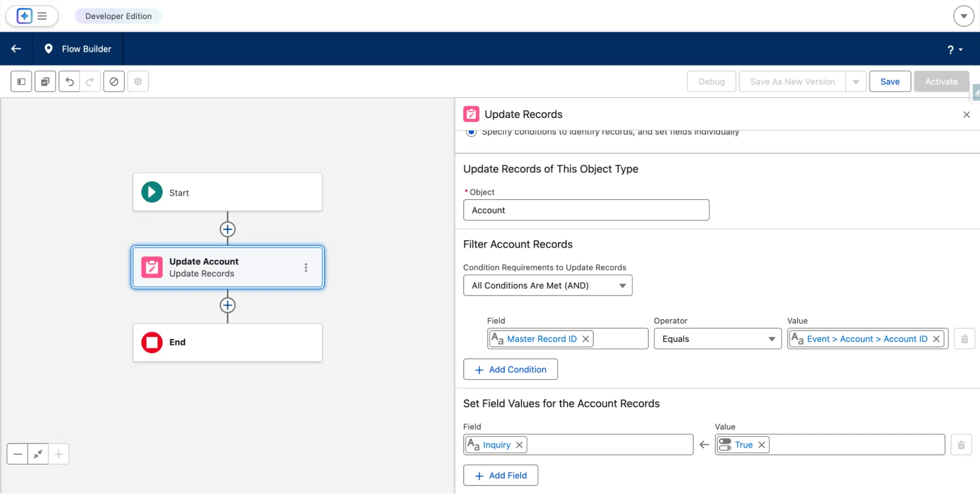The height and width of the screenshot is (494, 980).
Task: Delete the Master Record ID filter condition
Action: (964, 339)
